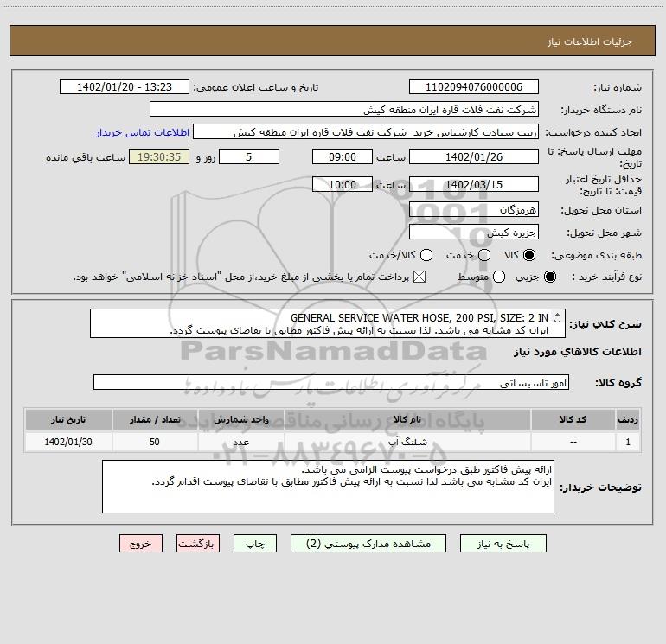Image resolution: width=666 pixels, height=644 pixels.
Task: Click the quantity cell 50
Action: [155, 442]
